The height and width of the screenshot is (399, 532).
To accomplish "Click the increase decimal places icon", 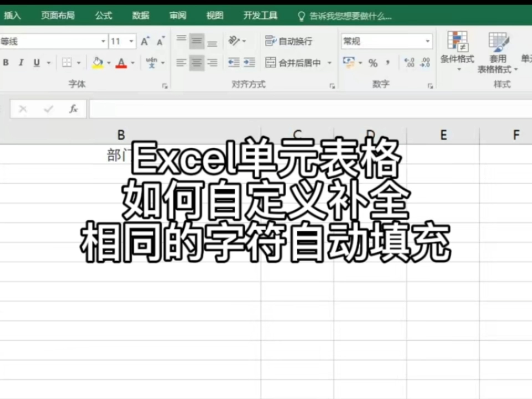I will (x=409, y=63).
